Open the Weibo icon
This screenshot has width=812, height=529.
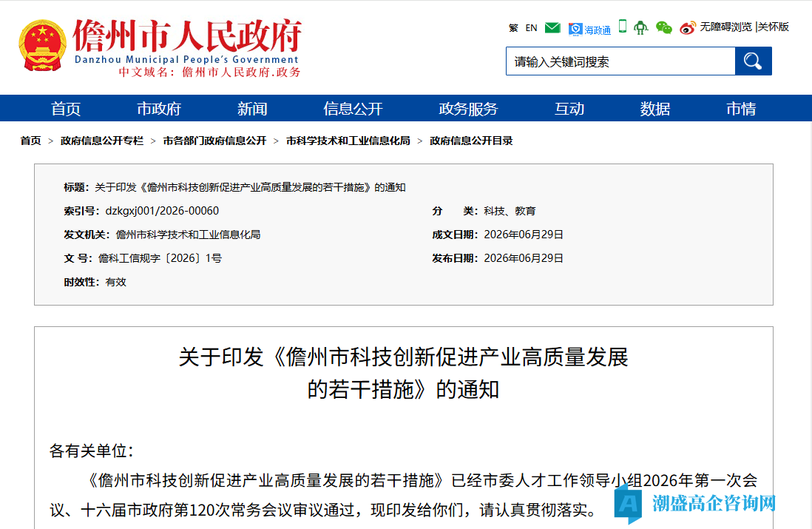(688, 28)
